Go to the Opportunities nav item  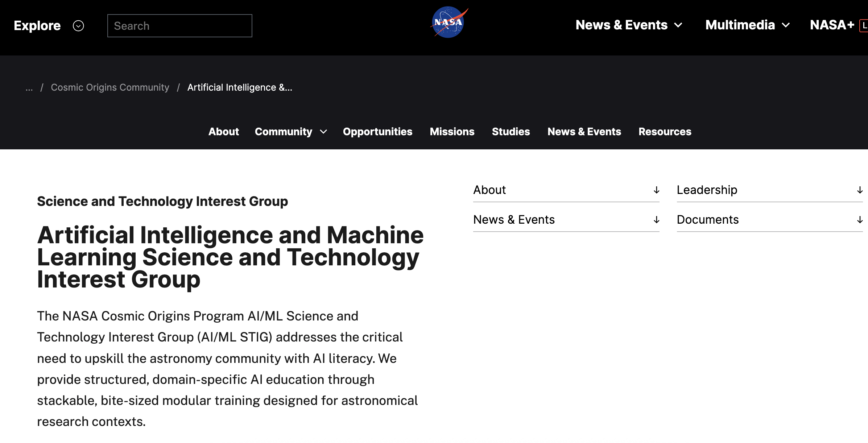pyautogui.click(x=377, y=132)
